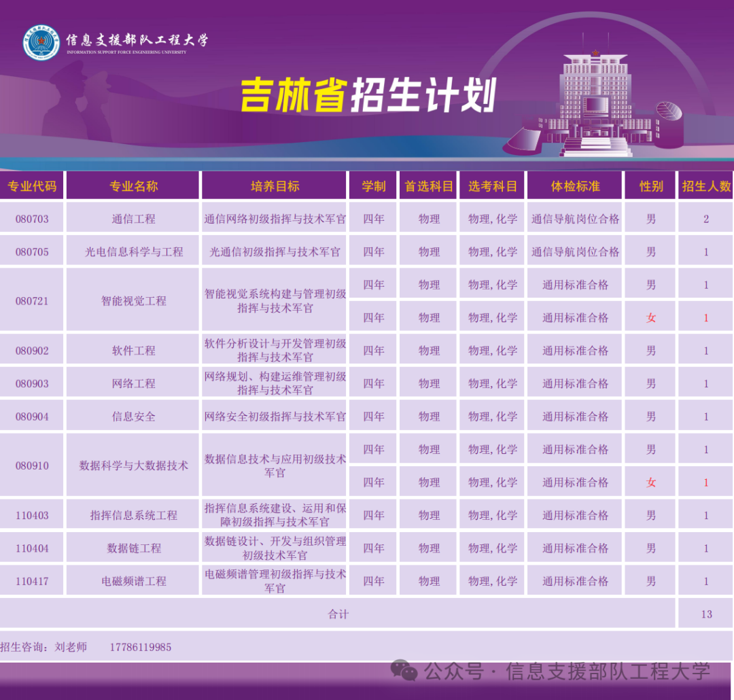The height and width of the screenshot is (700, 734).
Task: Select the 专业名称 column header
Action: (x=133, y=186)
